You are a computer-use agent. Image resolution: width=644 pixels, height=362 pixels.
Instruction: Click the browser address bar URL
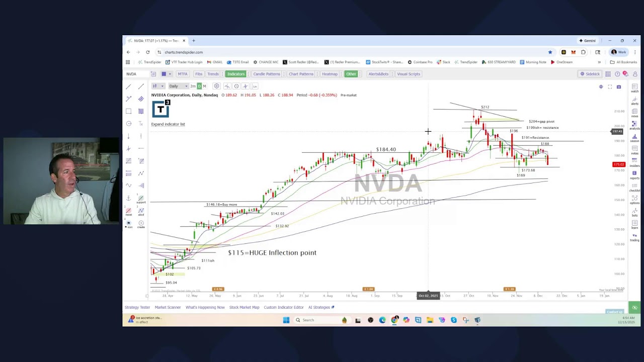[184, 52]
